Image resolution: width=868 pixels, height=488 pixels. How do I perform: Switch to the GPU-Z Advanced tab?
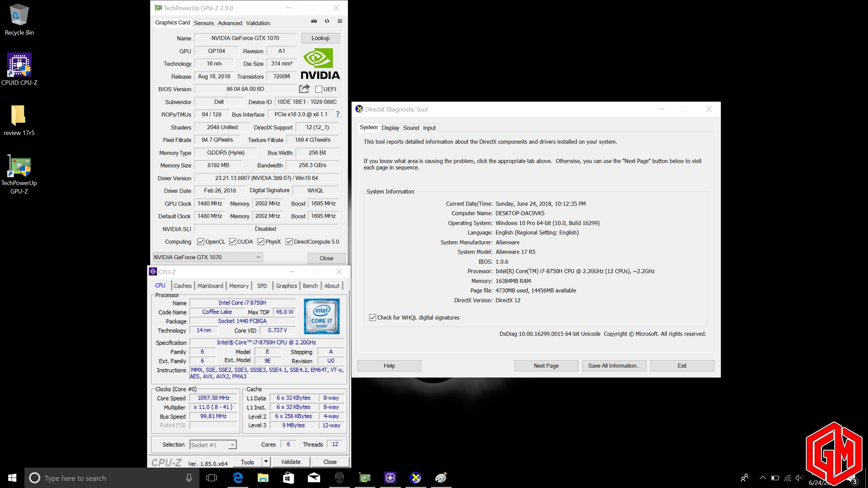tap(230, 23)
